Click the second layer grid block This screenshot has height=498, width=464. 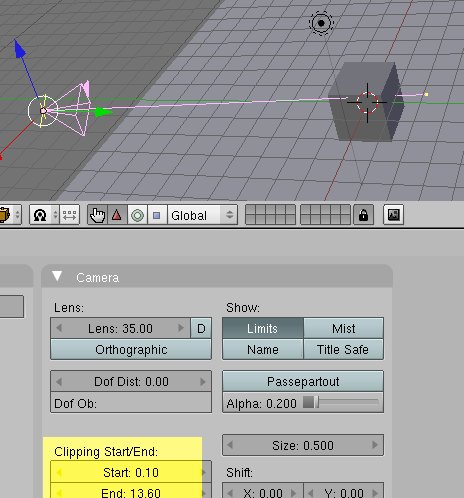tap(325, 215)
